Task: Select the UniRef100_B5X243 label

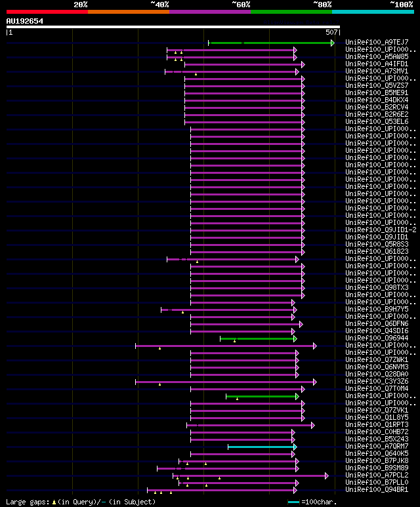Action: click(377, 439)
